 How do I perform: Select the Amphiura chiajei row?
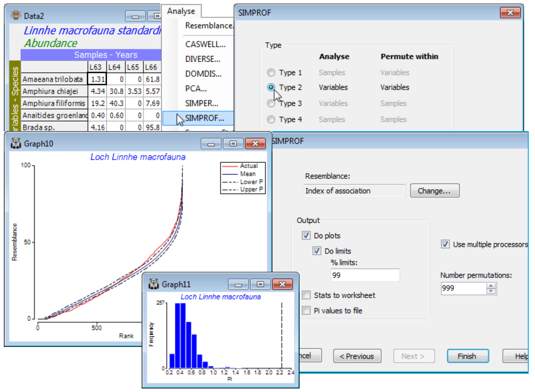tap(54, 91)
